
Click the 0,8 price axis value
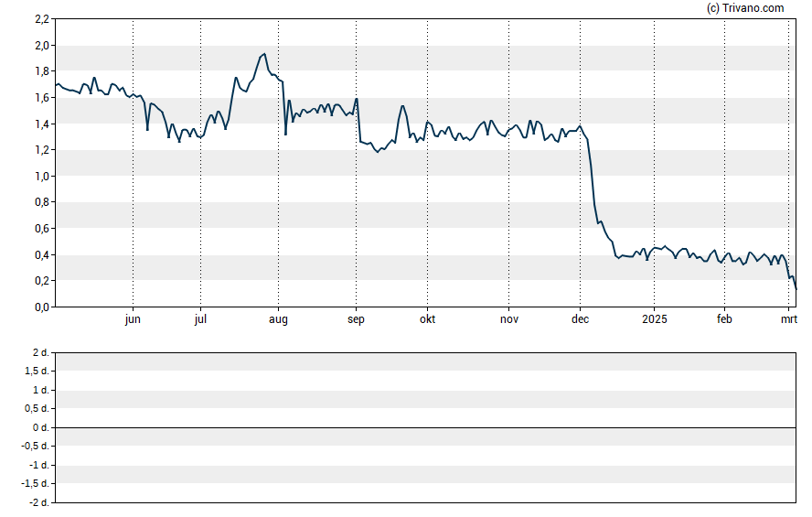[42, 202]
